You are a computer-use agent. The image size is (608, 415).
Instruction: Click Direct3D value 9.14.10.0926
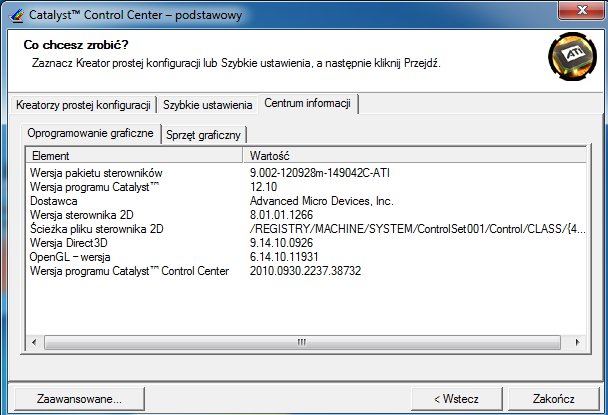point(281,243)
